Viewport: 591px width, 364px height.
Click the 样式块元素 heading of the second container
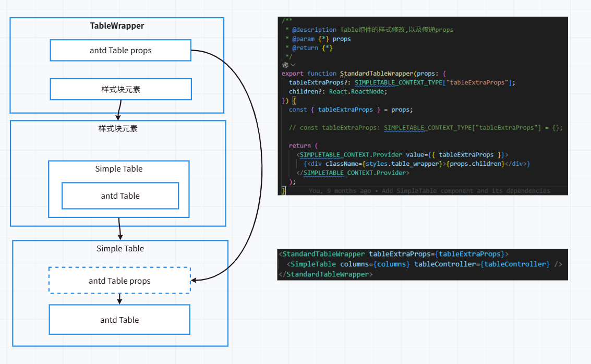[118, 129]
